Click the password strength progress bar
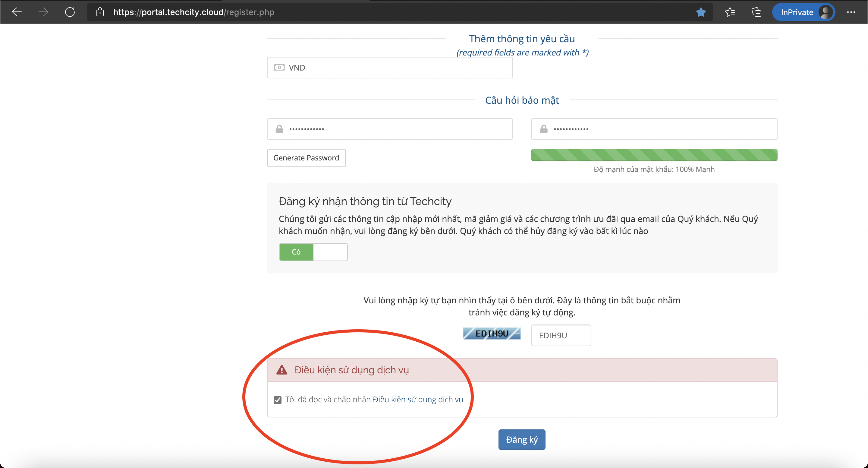Image resolution: width=868 pixels, height=468 pixels. (x=654, y=155)
